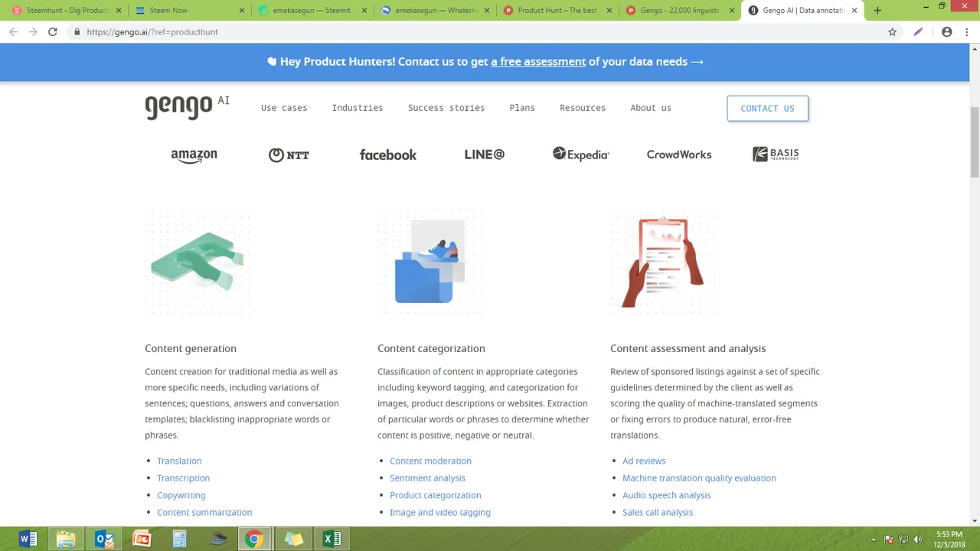Open File Explorer from the taskbar

(66, 540)
